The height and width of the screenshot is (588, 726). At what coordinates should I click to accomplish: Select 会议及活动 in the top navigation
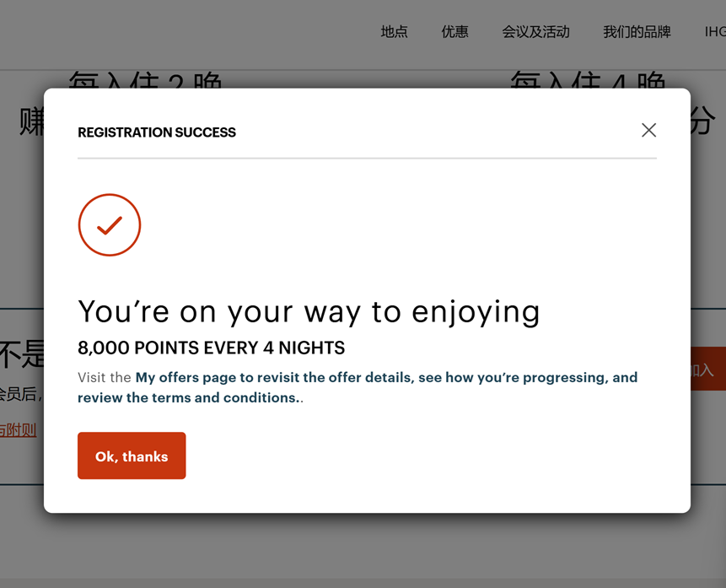coord(535,31)
